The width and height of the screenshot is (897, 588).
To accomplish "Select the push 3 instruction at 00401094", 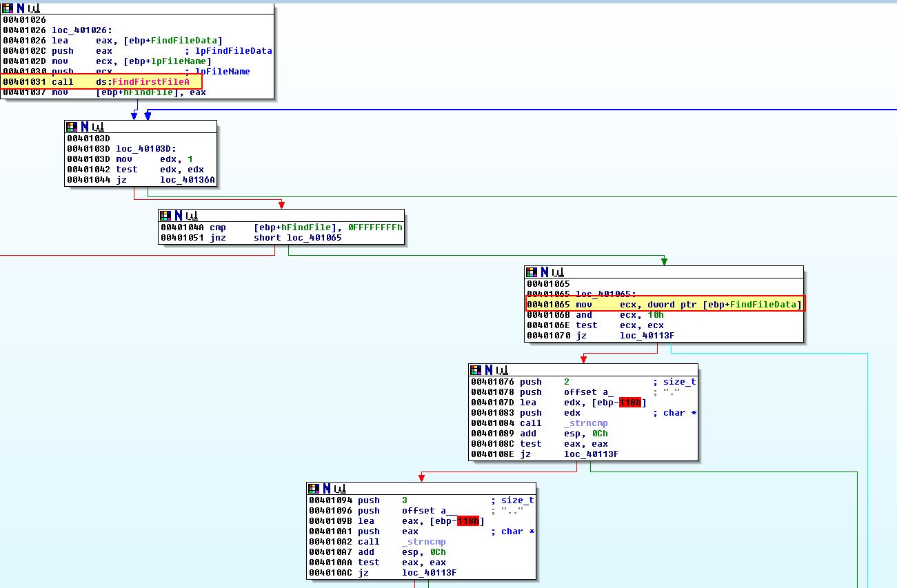I will click(358, 500).
